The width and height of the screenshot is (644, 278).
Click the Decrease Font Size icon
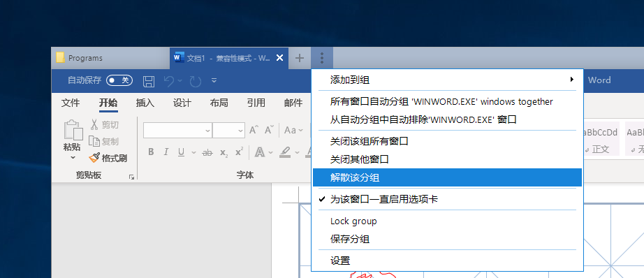coord(269,130)
